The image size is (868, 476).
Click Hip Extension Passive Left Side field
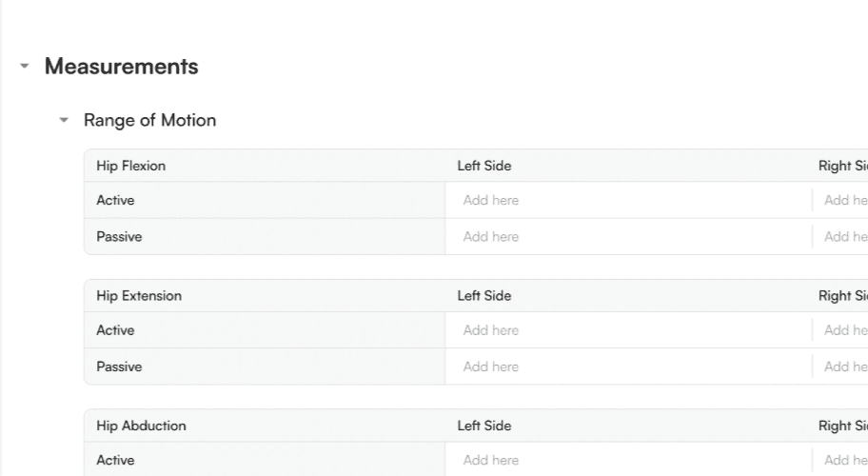pos(626,367)
